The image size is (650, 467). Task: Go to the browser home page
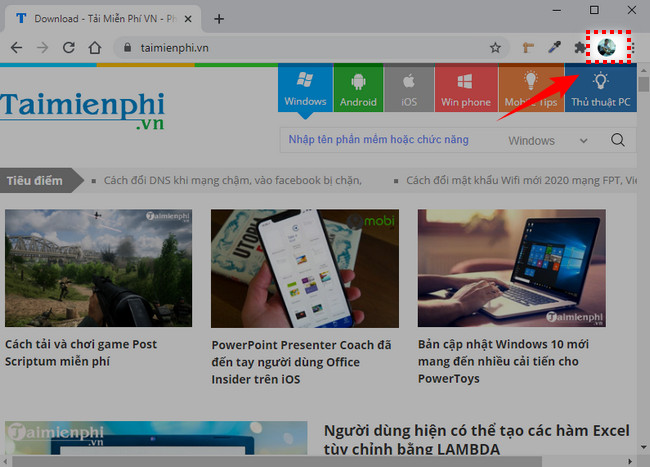pyautogui.click(x=94, y=47)
